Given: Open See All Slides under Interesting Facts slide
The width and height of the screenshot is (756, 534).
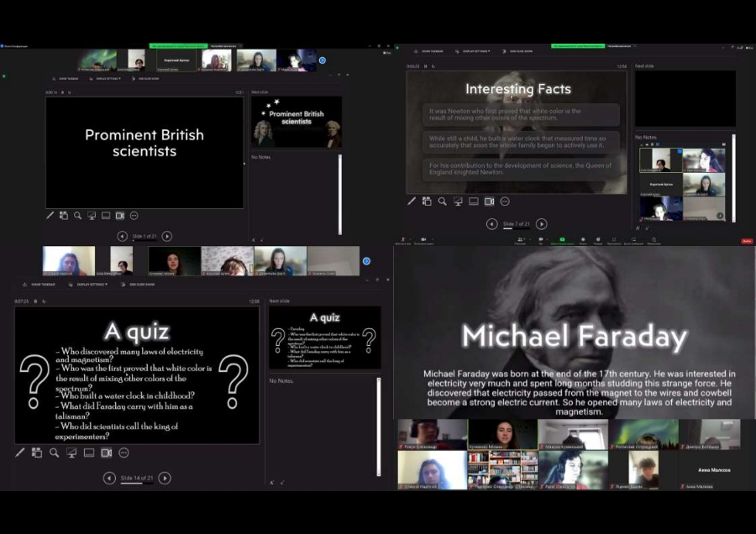Looking at the screenshot, I should (x=427, y=202).
